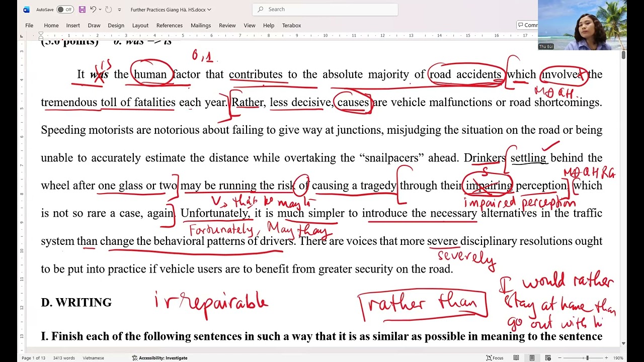Image resolution: width=644 pixels, height=362 pixels.
Task: Click the Search box
Action: [x=325, y=10]
